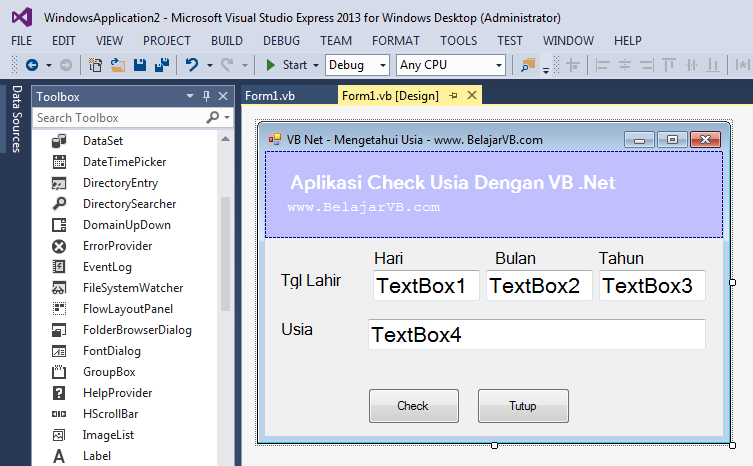Open the TOOLS menu

coord(459,41)
